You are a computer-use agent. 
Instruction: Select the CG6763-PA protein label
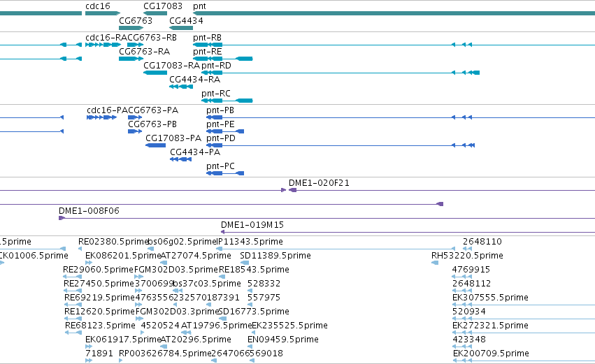153,110
